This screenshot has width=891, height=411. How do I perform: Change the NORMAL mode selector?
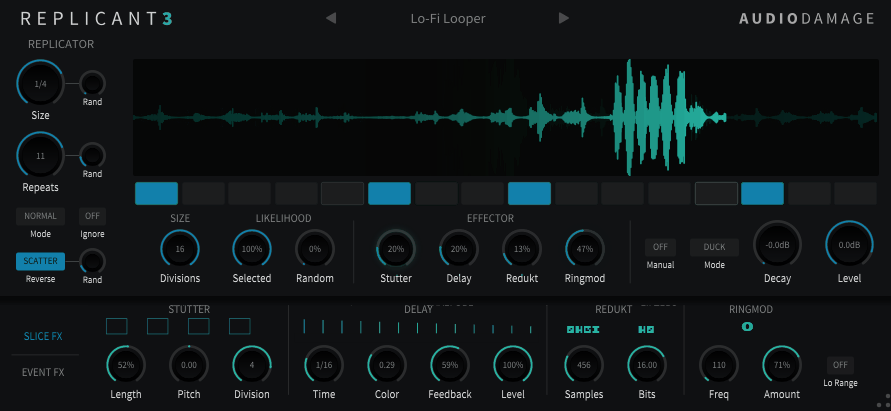(40, 216)
